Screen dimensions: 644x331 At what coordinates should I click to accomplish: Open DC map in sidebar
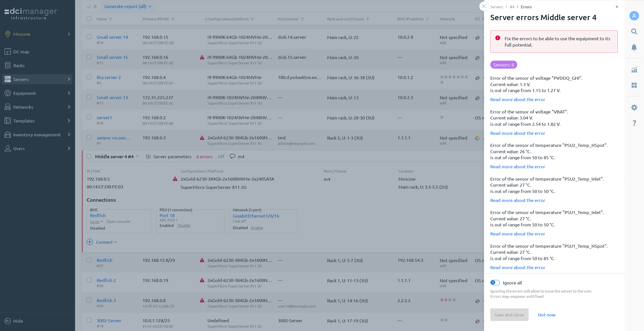[x=21, y=52]
